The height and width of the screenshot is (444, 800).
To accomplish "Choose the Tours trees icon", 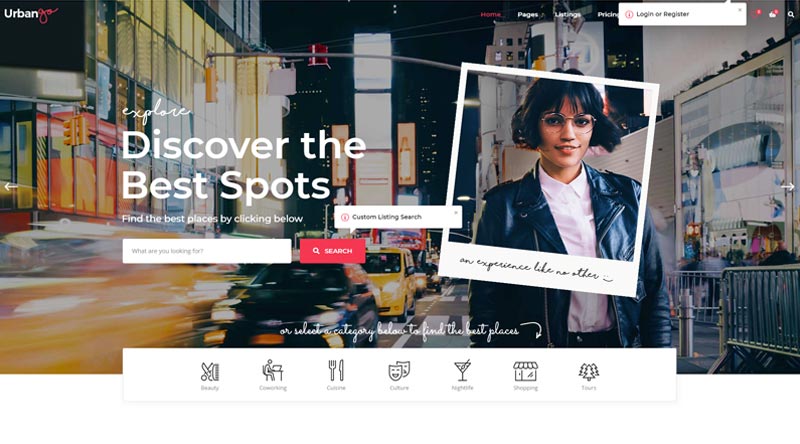I will click(x=589, y=372).
